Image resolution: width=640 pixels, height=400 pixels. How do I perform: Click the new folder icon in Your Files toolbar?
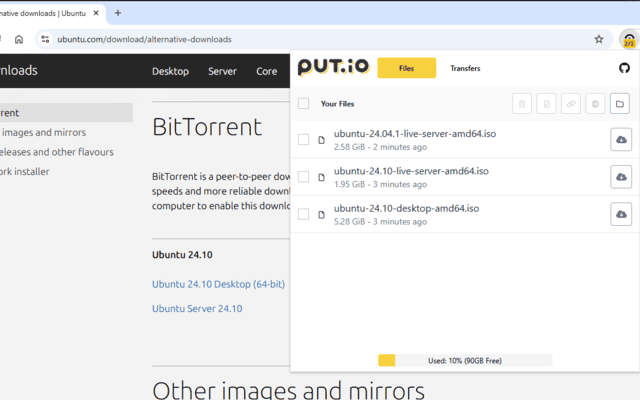[x=619, y=103]
